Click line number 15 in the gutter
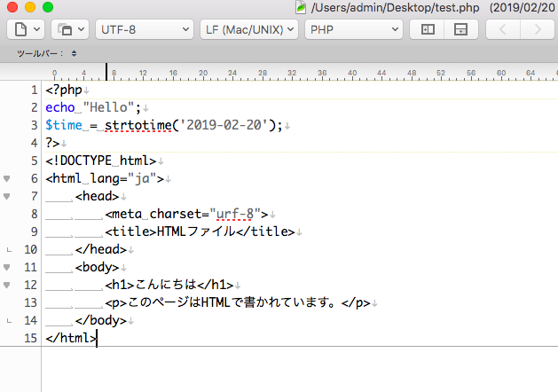The image size is (558, 392). 30,338
